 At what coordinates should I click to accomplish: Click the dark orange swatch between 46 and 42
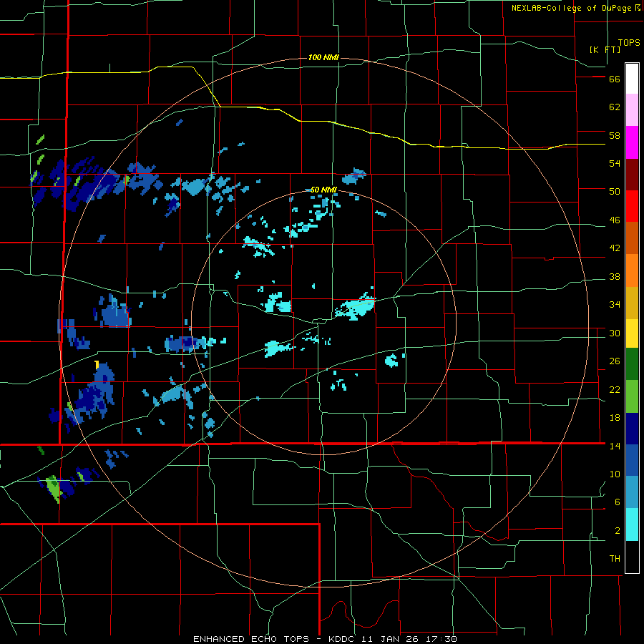(632, 238)
